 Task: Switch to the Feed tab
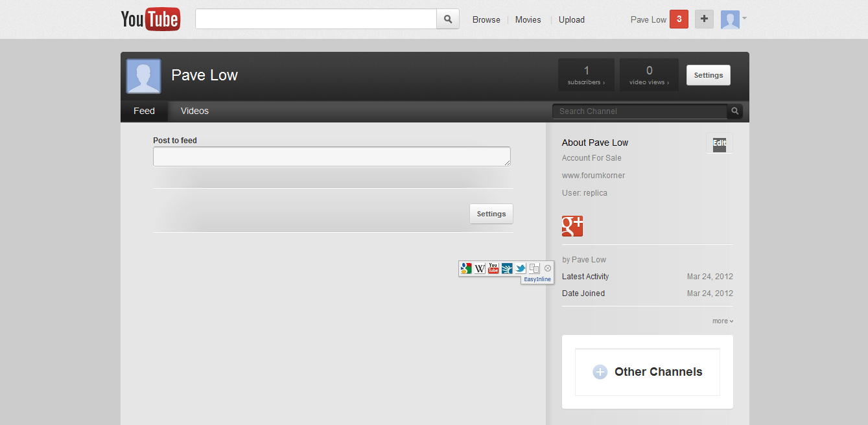coord(144,111)
